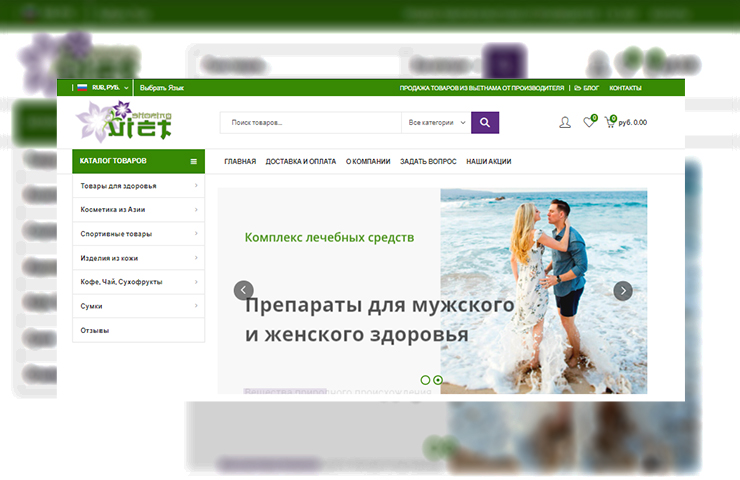Viewport: 740px width, 480px height.
Task: Open Сумки category
Action: click(x=92, y=306)
